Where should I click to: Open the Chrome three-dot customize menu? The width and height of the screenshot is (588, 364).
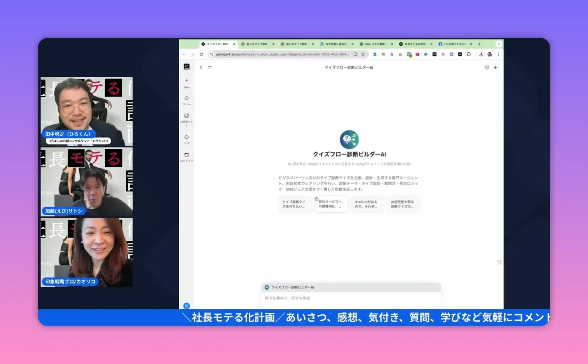[x=498, y=54]
